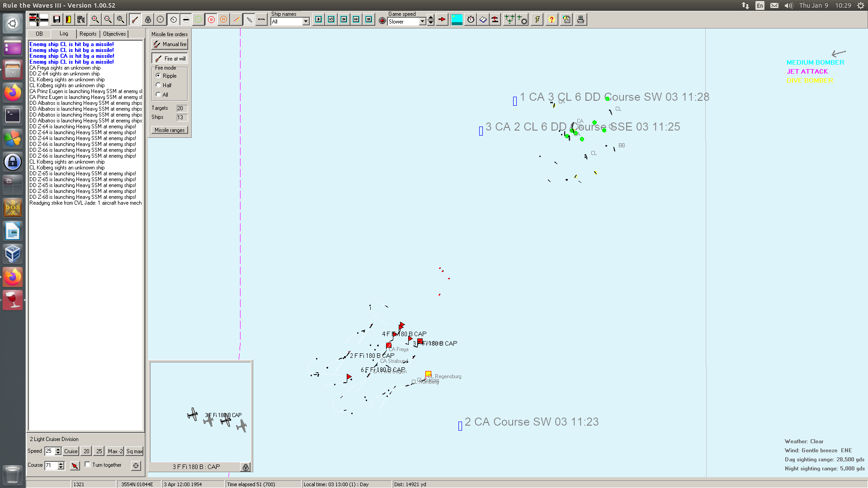Click the red target circle toolbar icon
868x488 pixels.
click(211, 19)
